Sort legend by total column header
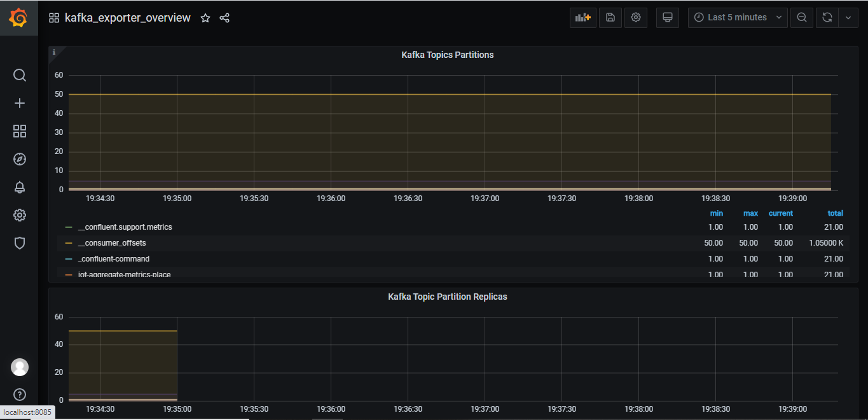Screen dimensions: 868x420 click(835, 213)
